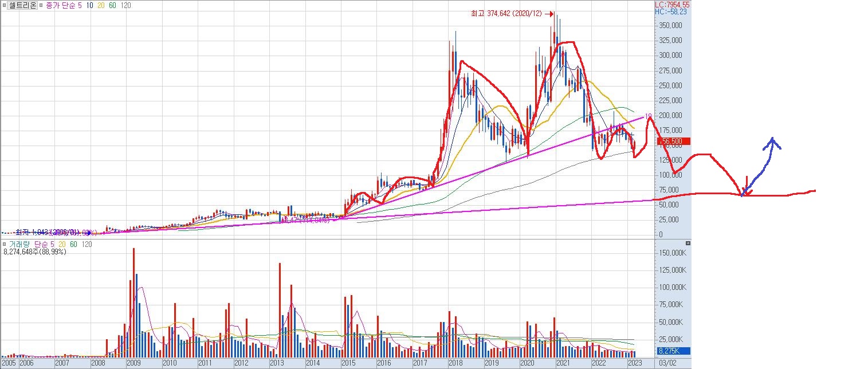The height and width of the screenshot is (369, 868).
Task: Select the volume 20-period MA legend
Action: (61, 244)
